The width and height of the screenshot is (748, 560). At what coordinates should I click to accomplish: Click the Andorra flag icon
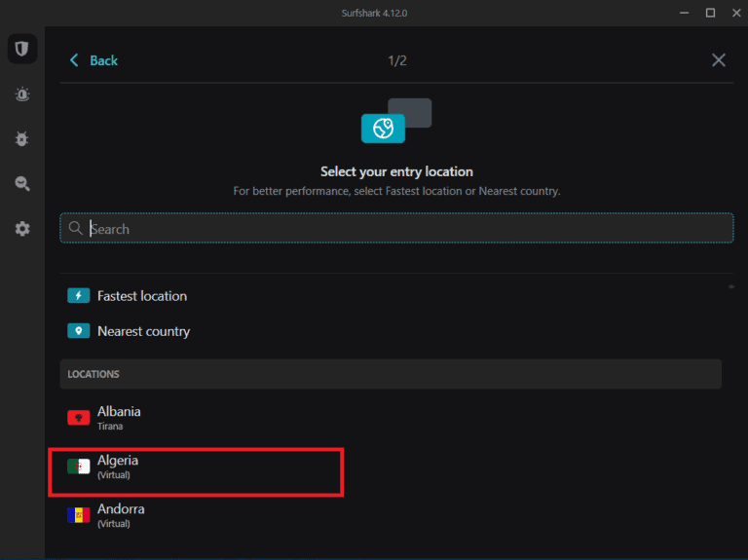79,515
